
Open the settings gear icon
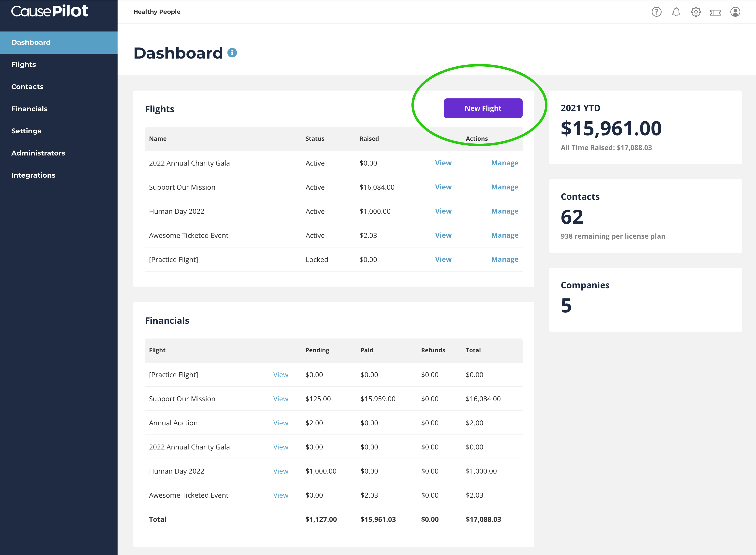tap(696, 12)
